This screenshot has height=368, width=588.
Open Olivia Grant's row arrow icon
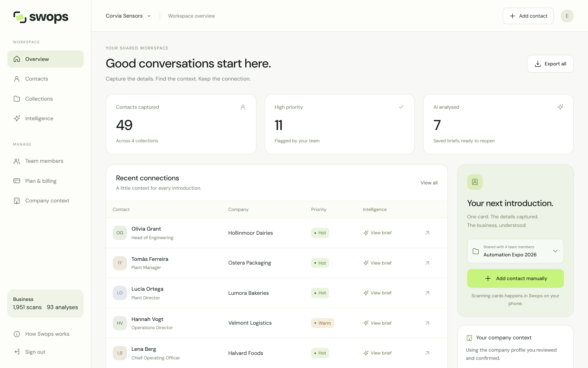click(427, 233)
